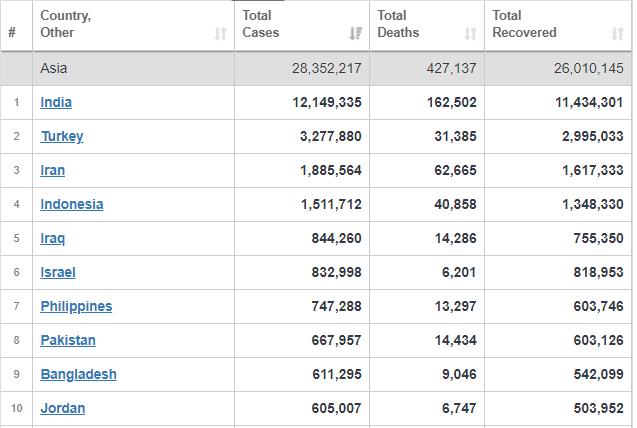The height and width of the screenshot is (428, 637).
Task: Click the # column header
Action: tap(12, 32)
